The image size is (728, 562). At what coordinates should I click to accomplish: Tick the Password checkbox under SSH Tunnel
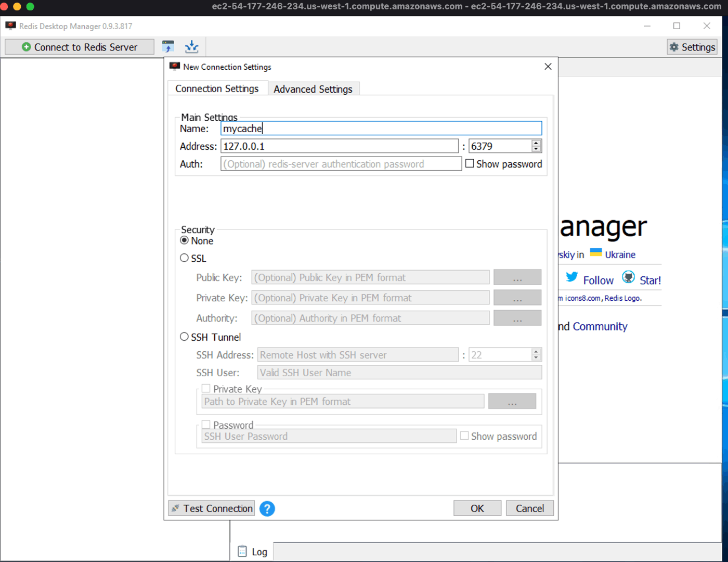[x=206, y=425]
